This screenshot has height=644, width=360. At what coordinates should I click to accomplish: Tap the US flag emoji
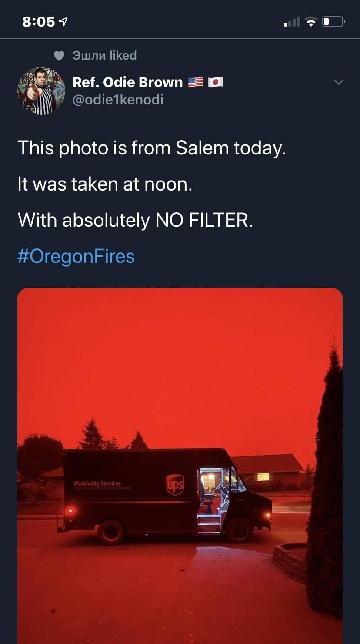tap(196, 82)
